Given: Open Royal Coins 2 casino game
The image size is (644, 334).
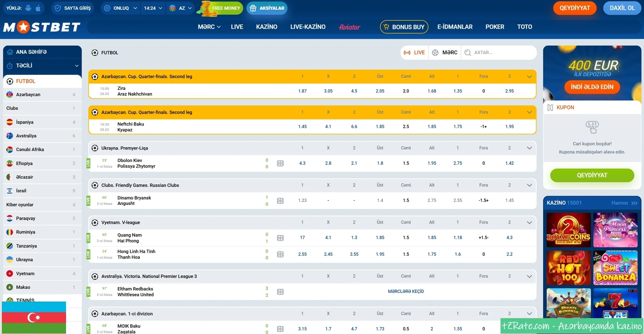Looking at the screenshot, I should coord(568,230).
